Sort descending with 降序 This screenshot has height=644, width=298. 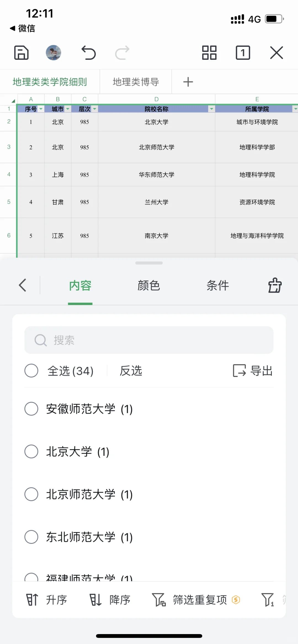tap(110, 600)
